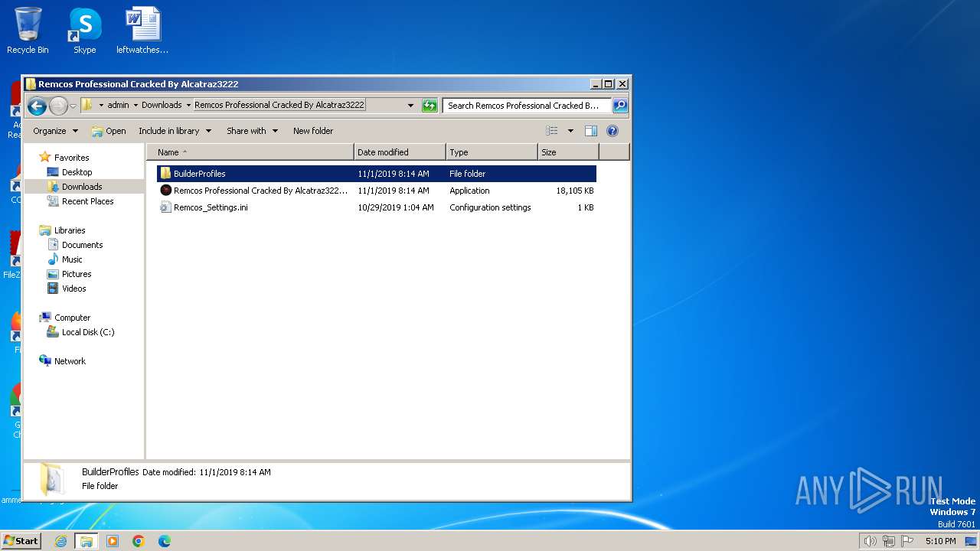Click the network tray icon

pyautogui.click(x=889, y=541)
